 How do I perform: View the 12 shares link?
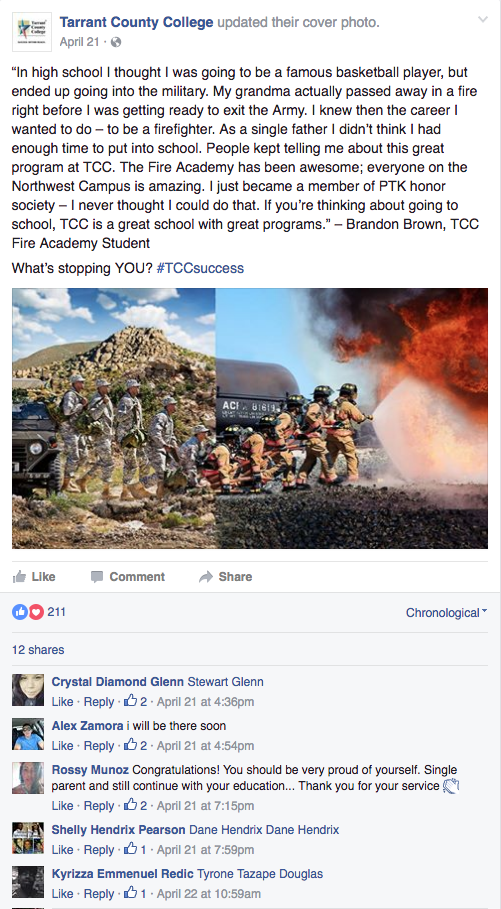(x=38, y=650)
